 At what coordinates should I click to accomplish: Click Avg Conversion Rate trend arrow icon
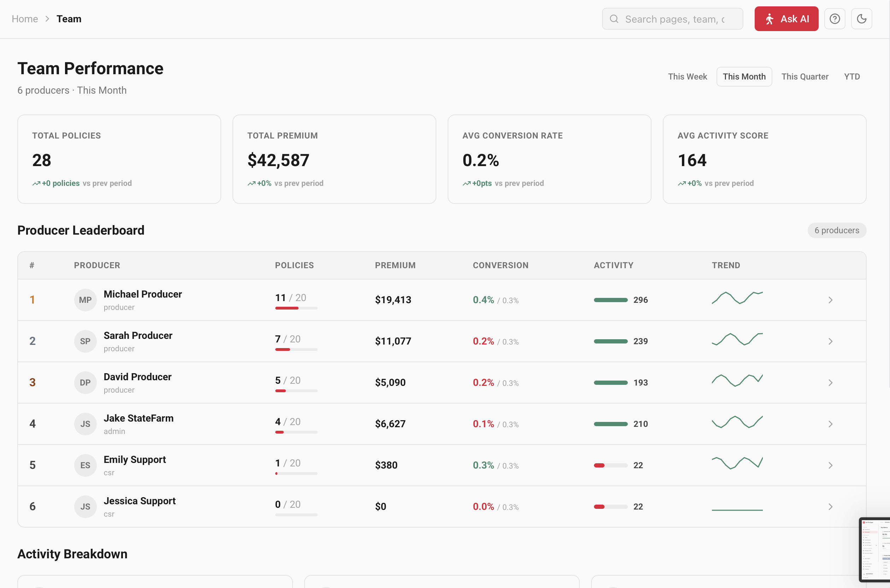467,183
